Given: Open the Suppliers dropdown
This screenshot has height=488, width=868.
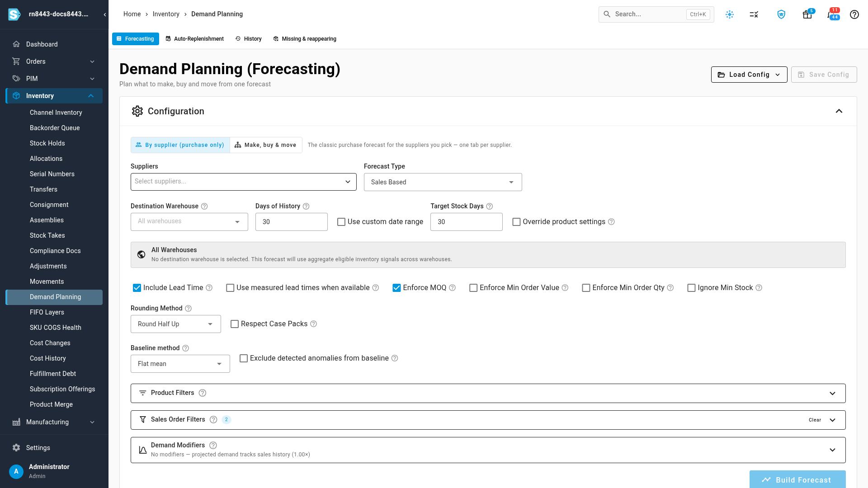Looking at the screenshot, I should click(x=243, y=182).
